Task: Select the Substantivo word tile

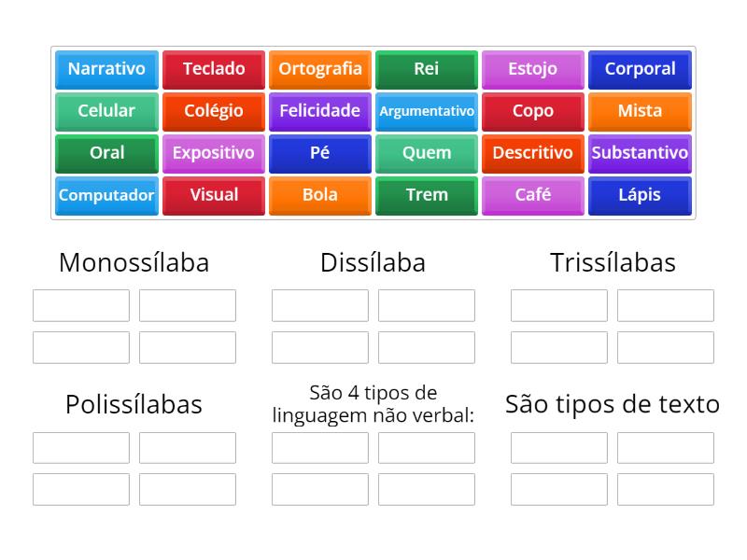Action: [640, 153]
